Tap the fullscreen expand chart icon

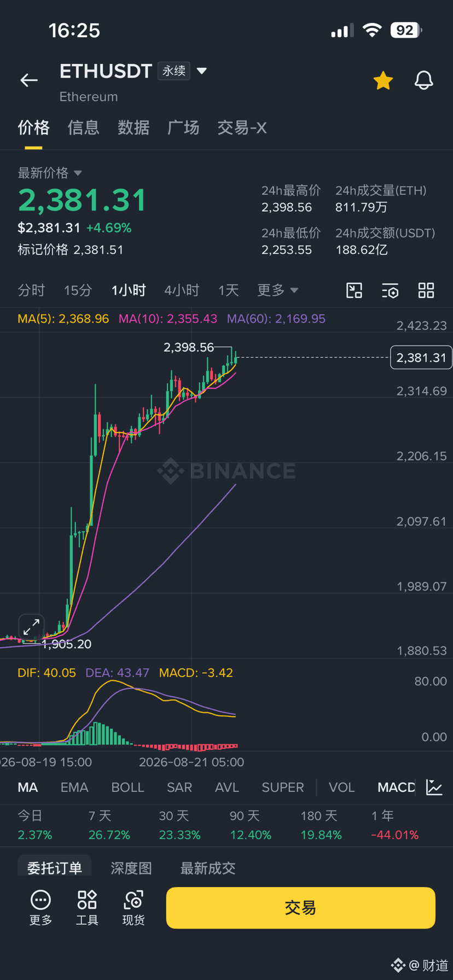(x=31, y=627)
